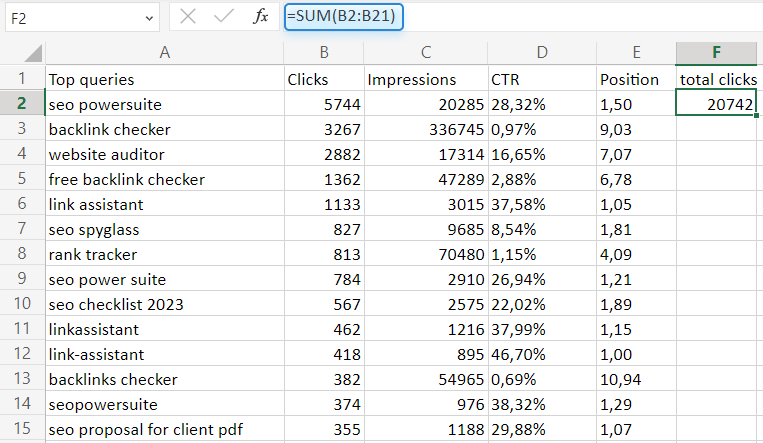Select the 'seo powersuite' cell
Viewport: 763px width, 443px height.
164,104
